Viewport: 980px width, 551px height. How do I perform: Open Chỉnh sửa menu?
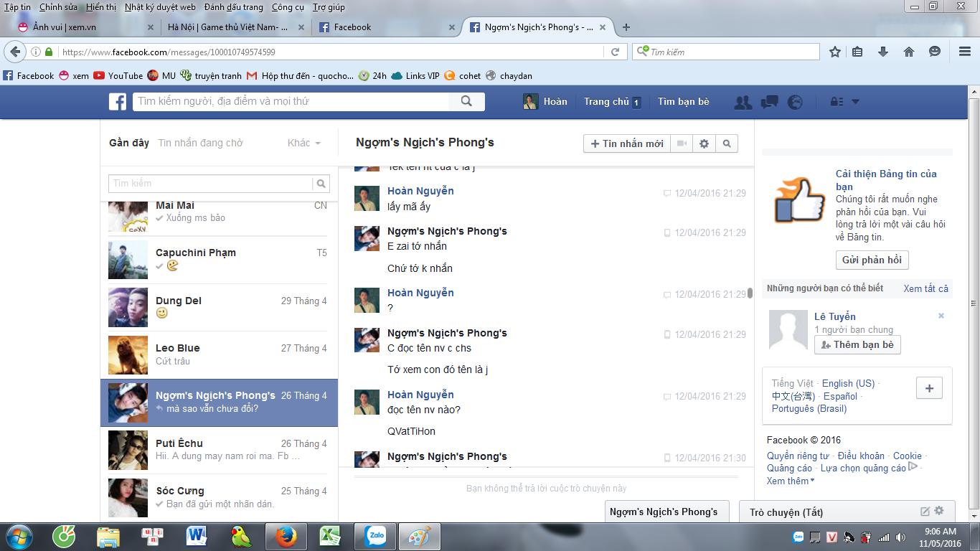(x=58, y=7)
